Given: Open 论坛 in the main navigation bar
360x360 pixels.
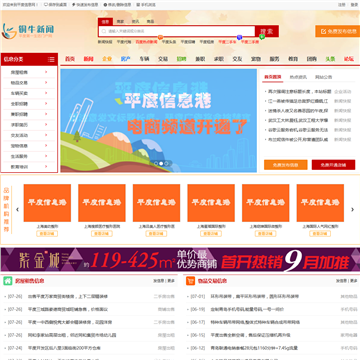Looking at the screenshot, I should (x=349, y=59).
